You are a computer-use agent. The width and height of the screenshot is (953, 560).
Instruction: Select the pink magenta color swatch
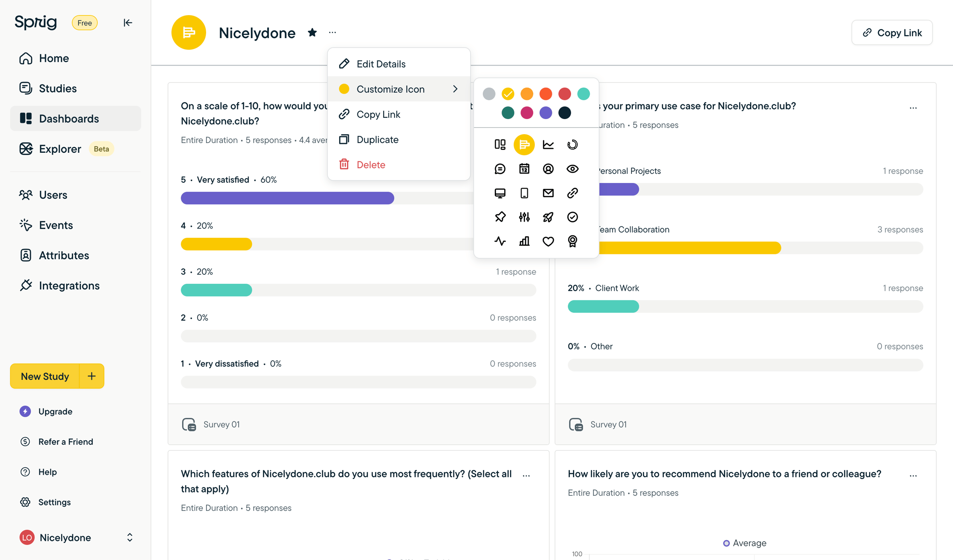pos(527,113)
